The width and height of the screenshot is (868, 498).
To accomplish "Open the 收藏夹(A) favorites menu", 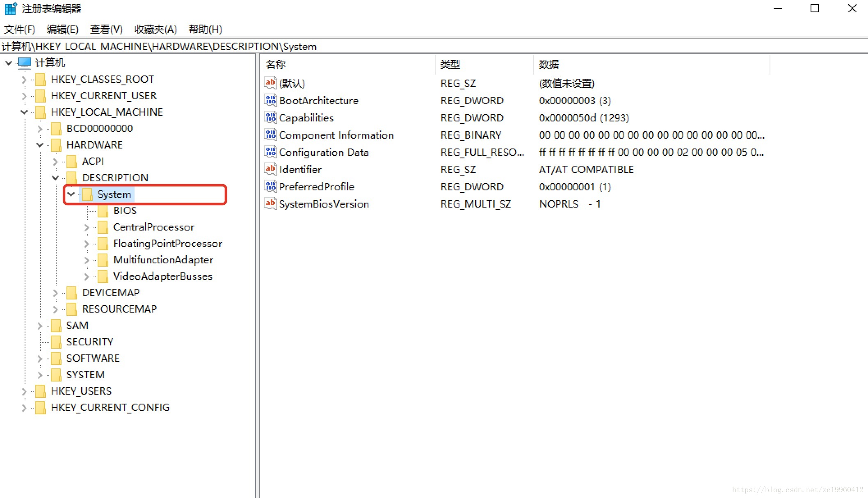I will [155, 30].
